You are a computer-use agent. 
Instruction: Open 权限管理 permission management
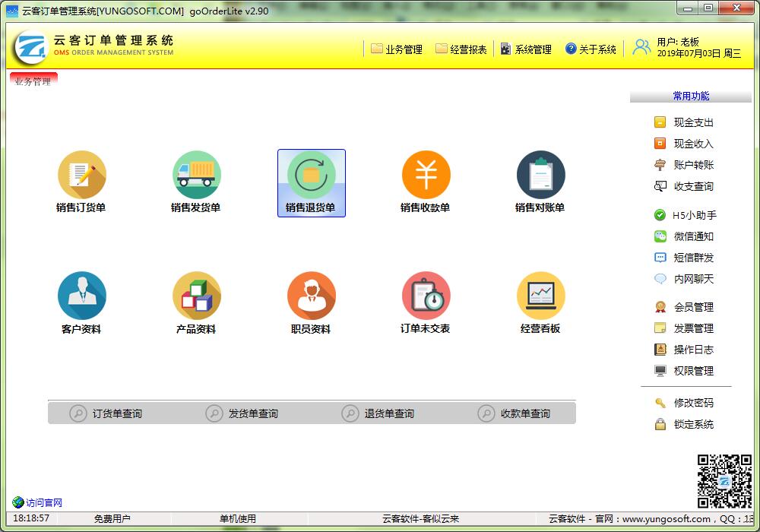(x=684, y=371)
